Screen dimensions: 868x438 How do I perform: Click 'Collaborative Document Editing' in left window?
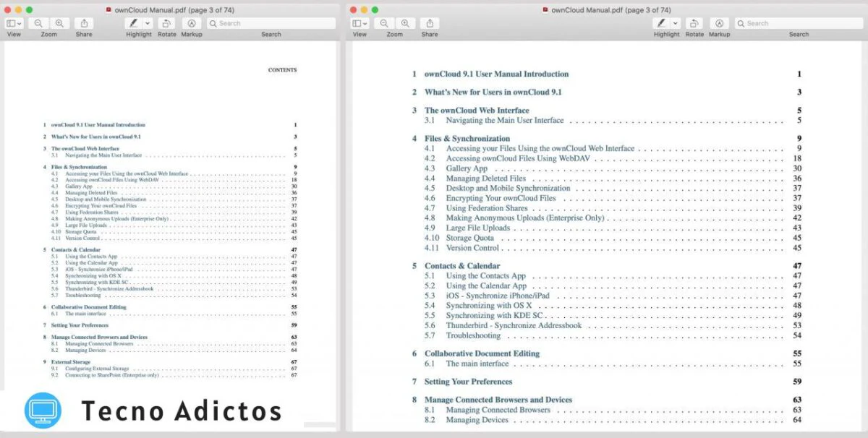point(88,307)
